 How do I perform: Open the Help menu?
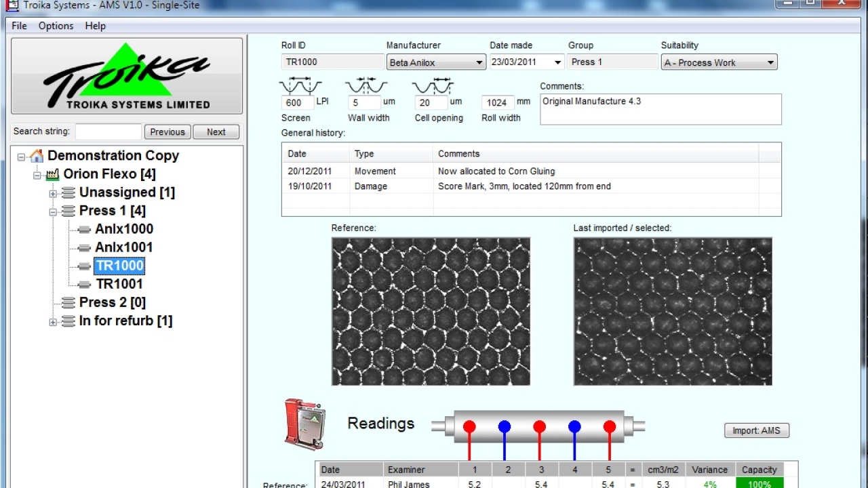pos(96,26)
